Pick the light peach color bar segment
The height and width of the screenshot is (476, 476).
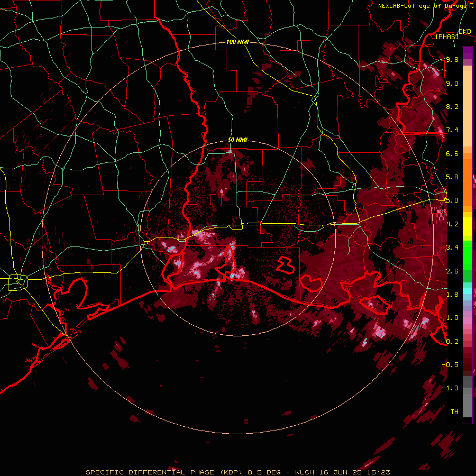467,109
